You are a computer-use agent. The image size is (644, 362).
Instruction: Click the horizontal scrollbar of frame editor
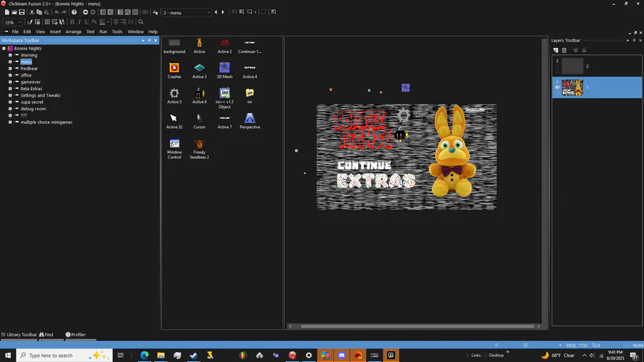417,326
